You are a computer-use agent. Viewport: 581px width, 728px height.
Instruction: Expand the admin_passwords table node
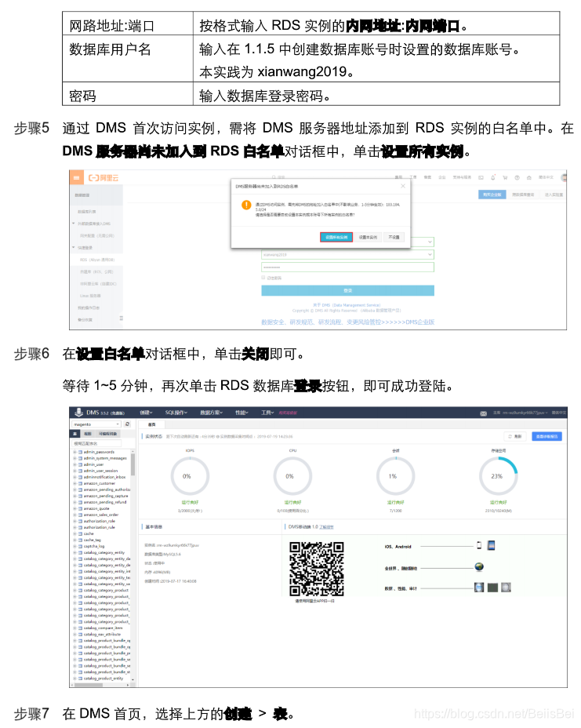point(74,452)
